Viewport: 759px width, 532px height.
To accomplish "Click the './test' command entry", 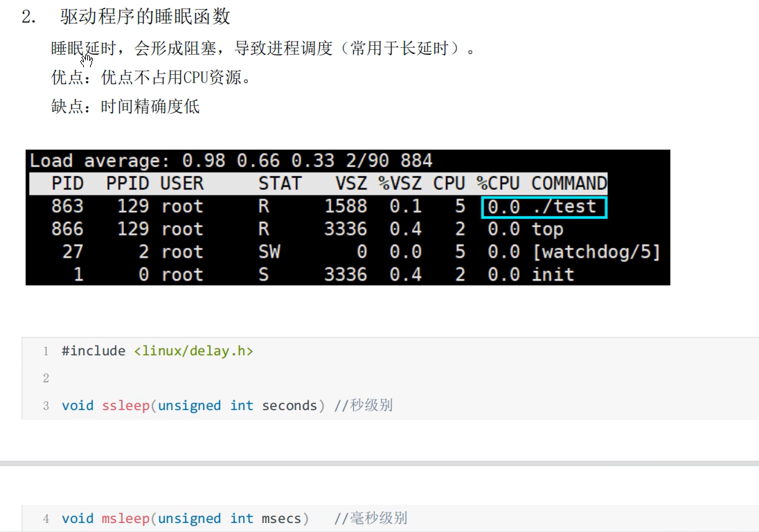I will [x=564, y=206].
